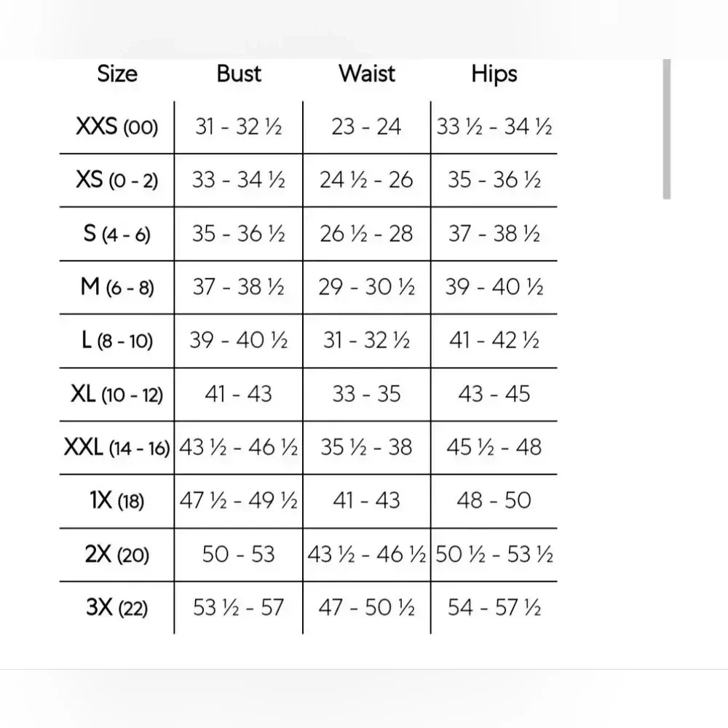The image size is (728, 728).
Task: Click the 48 - 50 hips measurement cell
Action: 494,501
